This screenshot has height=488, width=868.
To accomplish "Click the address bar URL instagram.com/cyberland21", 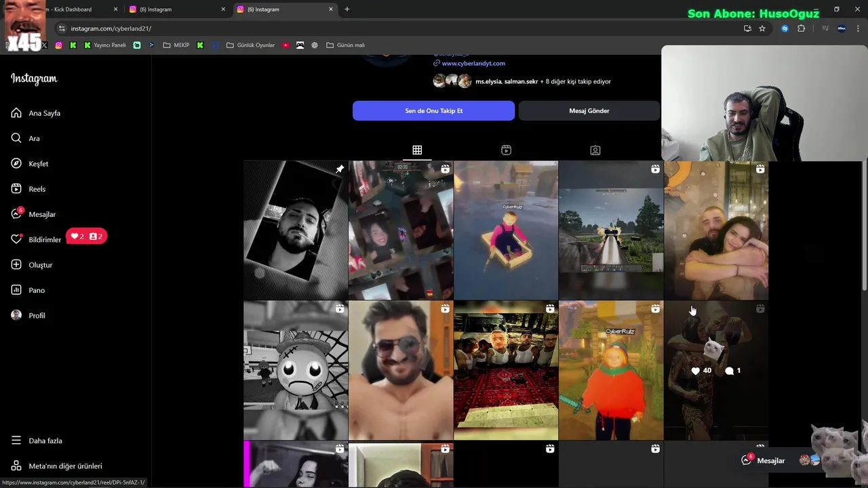I will (111, 28).
